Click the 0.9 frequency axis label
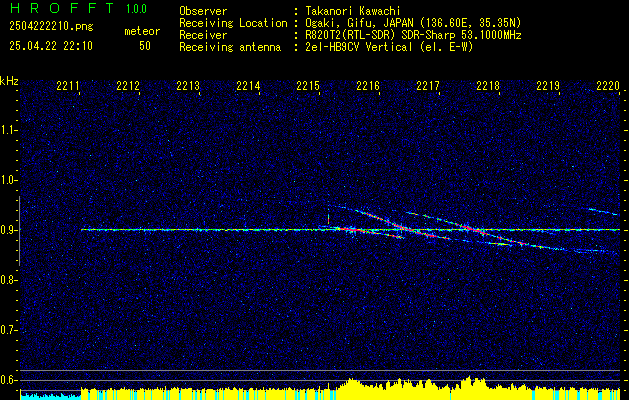 (8, 230)
